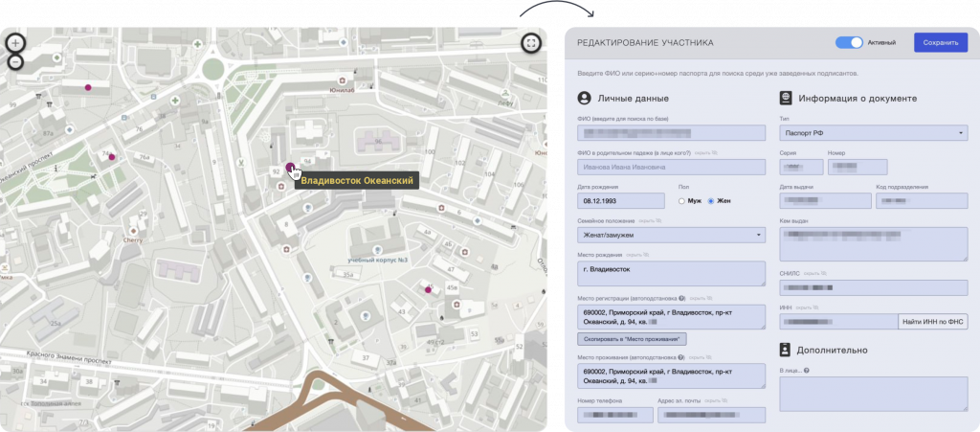Toggle the Активный switch off
Image resolution: width=980 pixels, height=432 pixels.
click(849, 43)
